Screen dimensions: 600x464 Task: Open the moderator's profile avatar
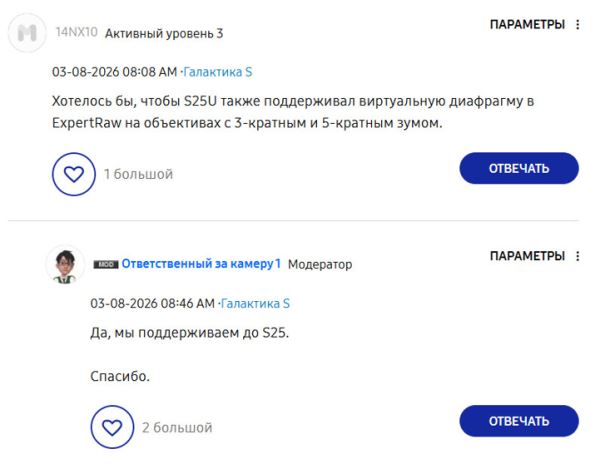point(65,264)
